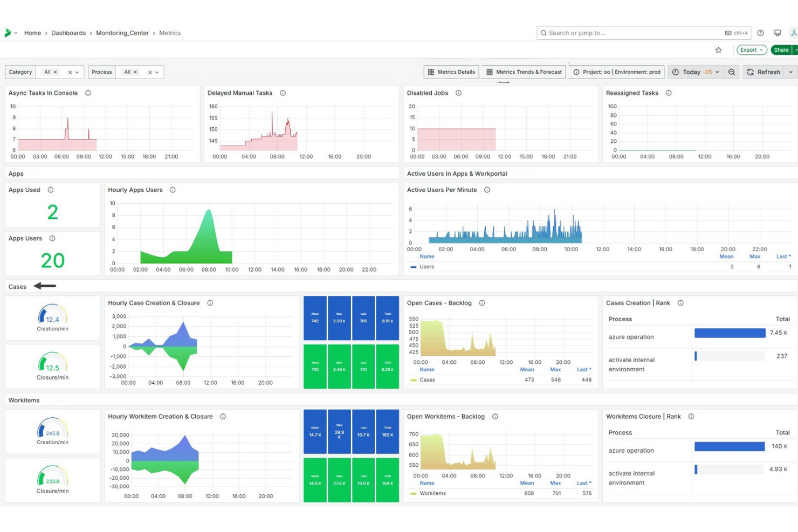Click the info icon beside Apps Used count
Image resolution: width=798 pixels, height=532 pixels.
pyautogui.click(x=50, y=190)
